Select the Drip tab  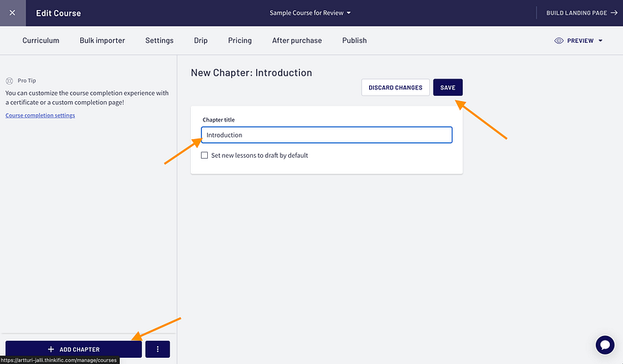[201, 40]
